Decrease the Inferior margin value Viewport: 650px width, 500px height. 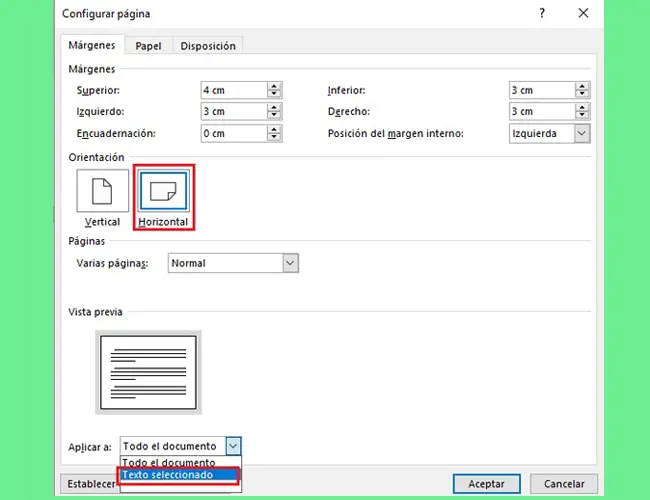click(x=582, y=94)
